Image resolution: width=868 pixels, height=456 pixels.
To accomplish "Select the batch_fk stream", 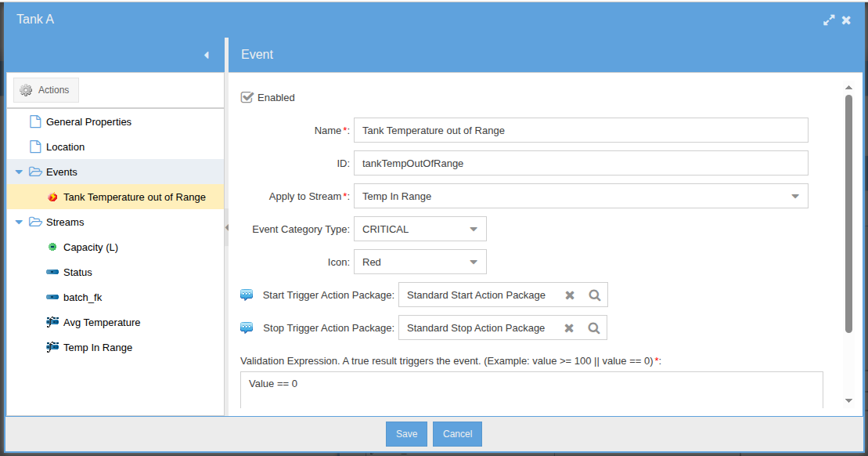I will 82,297.
